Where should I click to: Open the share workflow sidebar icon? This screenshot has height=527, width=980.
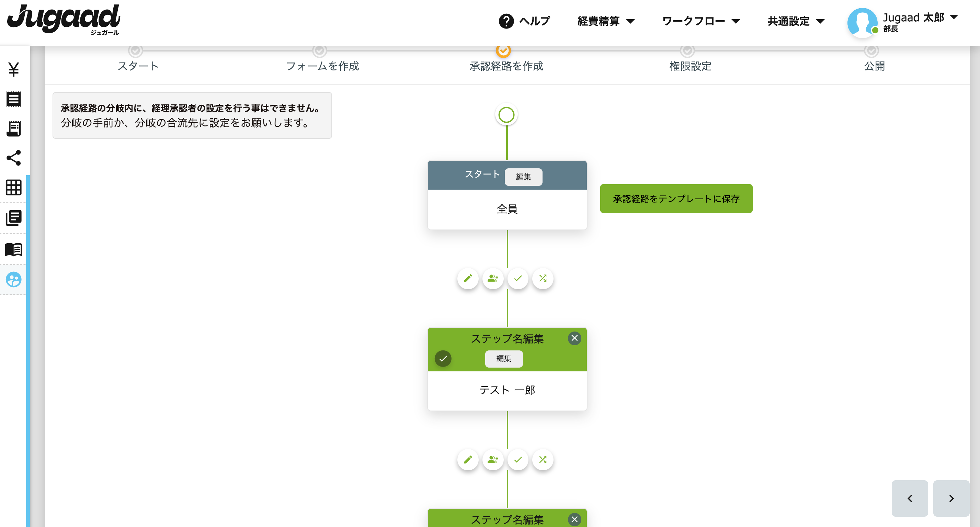pyautogui.click(x=14, y=158)
